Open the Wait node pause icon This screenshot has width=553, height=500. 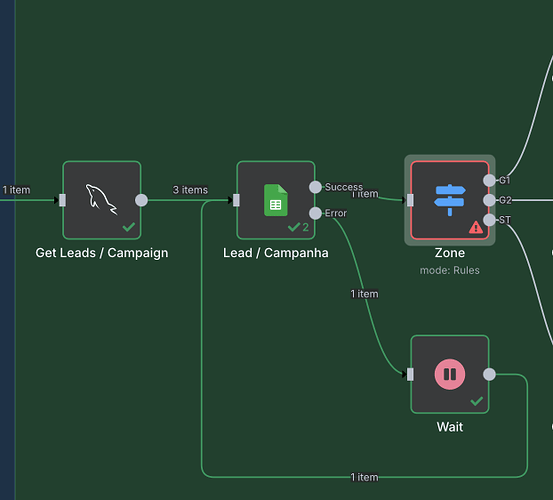[x=450, y=374]
